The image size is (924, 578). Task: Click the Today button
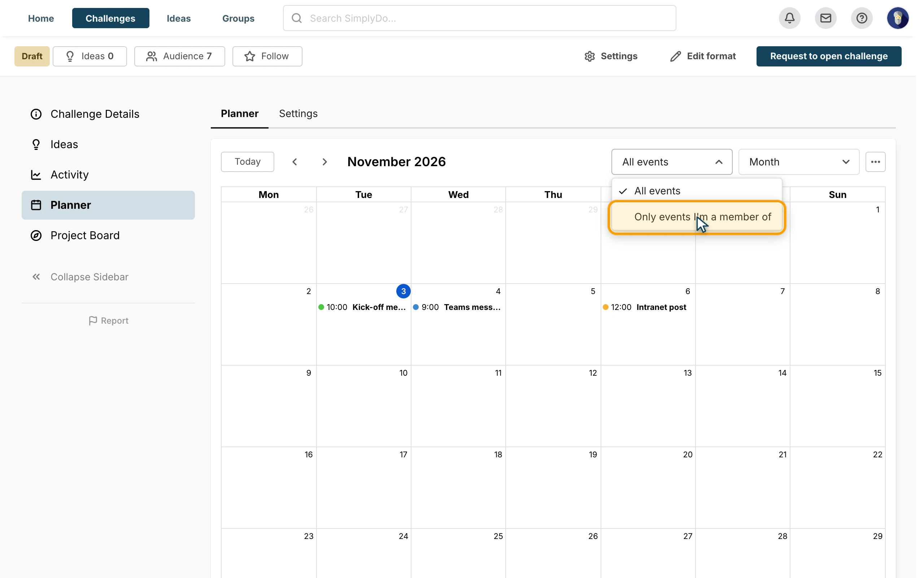point(247,162)
